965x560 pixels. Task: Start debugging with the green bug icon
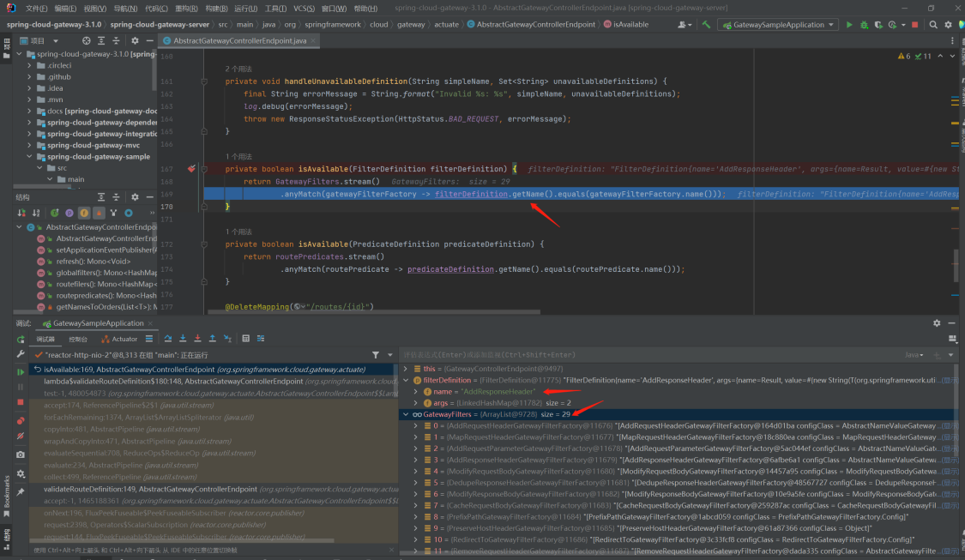pyautogui.click(x=864, y=25)
